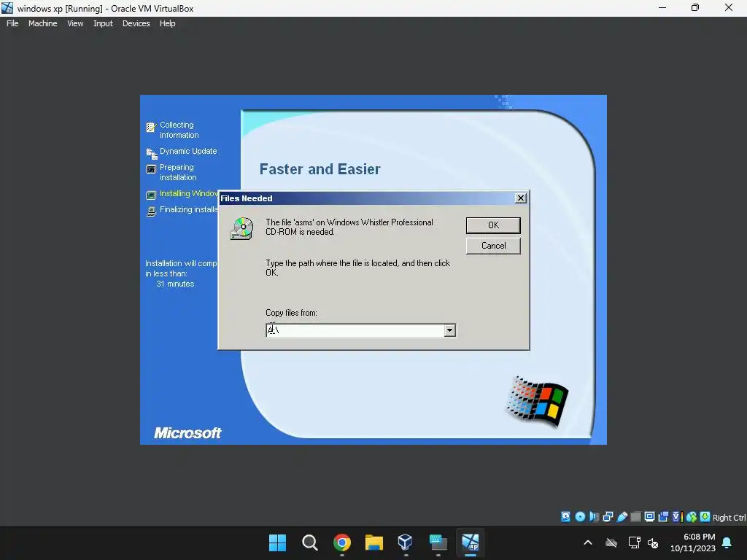Click the CD-ROM icon in Files Needed dialog
This screenshot has width=747, height=560.
click(242, 228)
